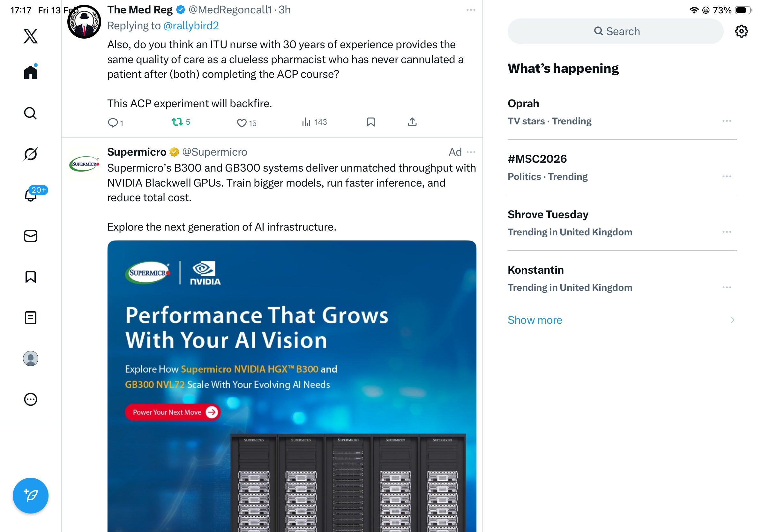
Task: Bookmark The Med Reg's post
Action: (370, 122)
